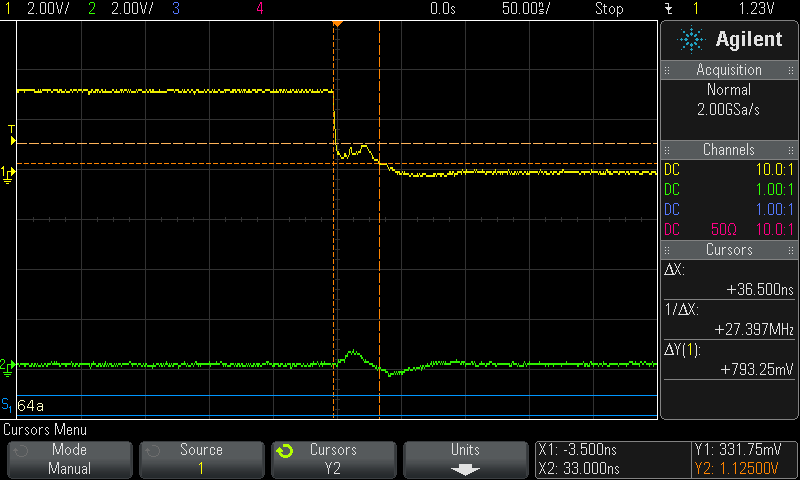
Task: Click the trigger level T marker on left edge
Action: [x=12, y=136]
